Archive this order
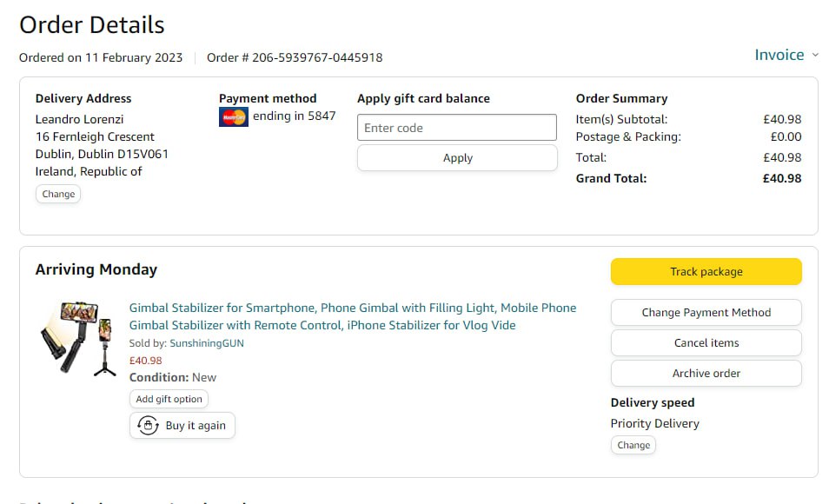829x504 pixels. [706, 374]
